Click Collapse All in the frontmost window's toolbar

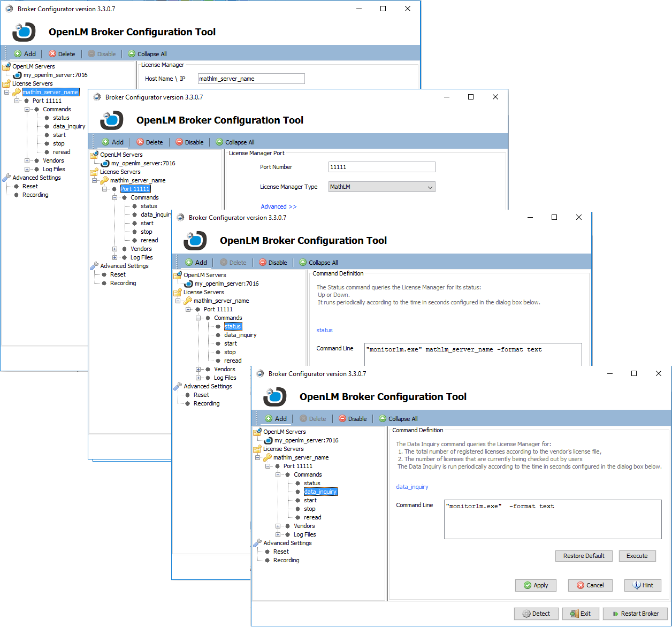pyautogui.click(x=398, y=419)
